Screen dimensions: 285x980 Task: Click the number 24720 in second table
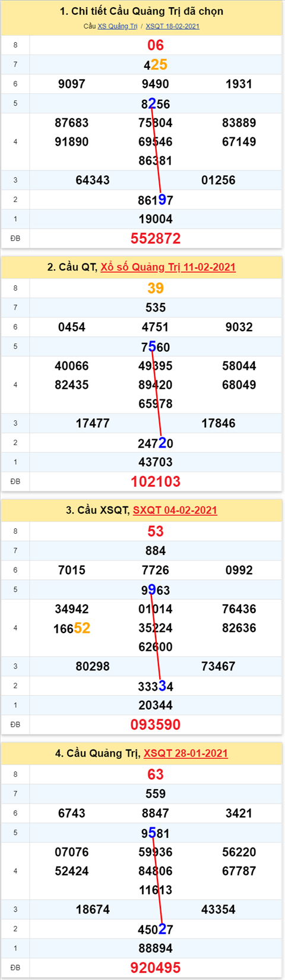pos(156,443)
